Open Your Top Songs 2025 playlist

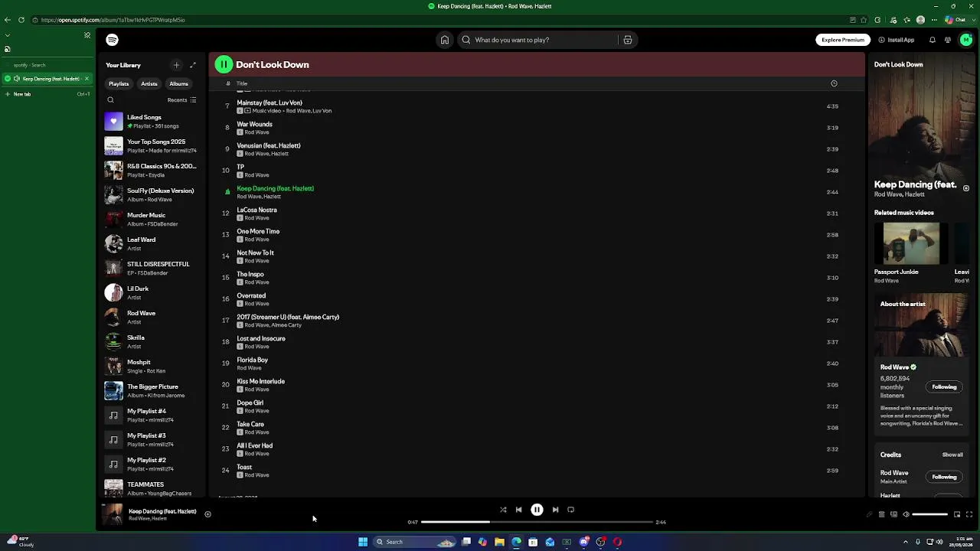(151, 146)
